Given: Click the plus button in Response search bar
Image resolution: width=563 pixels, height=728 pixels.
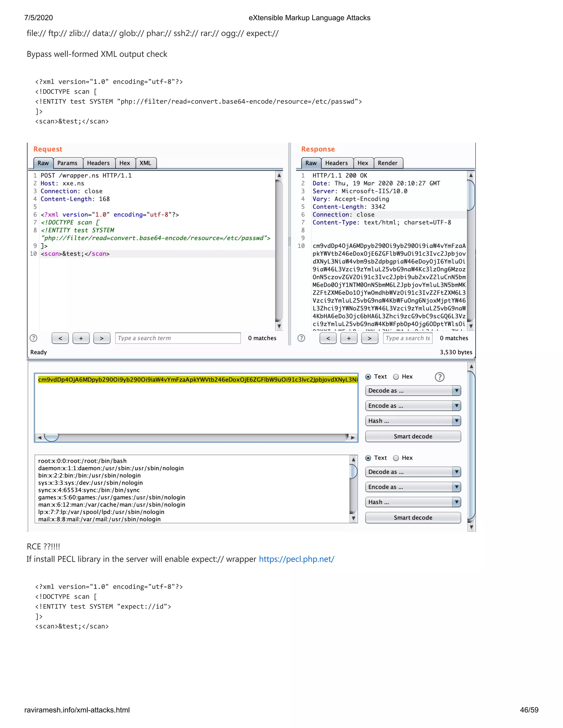Looking at the screenshot, I should coord(349,338).
